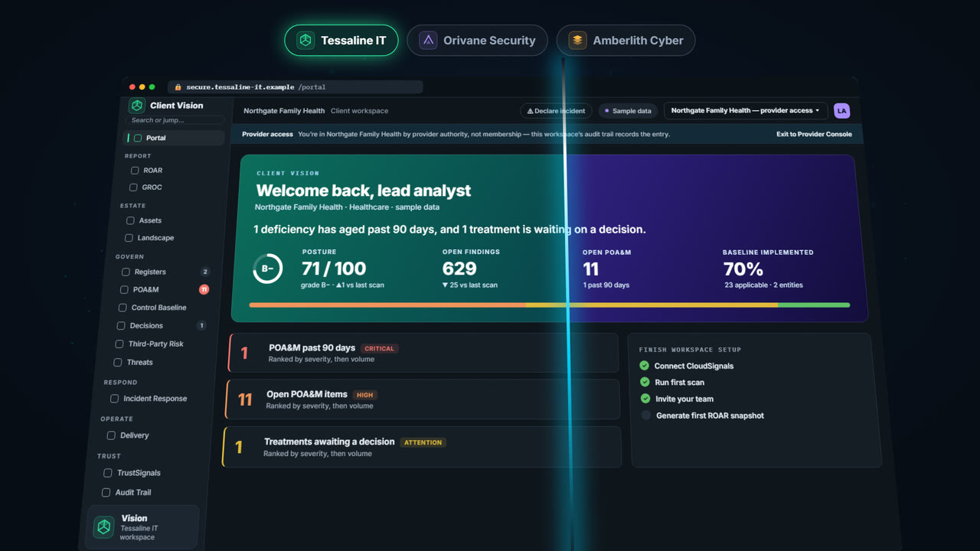Image resolution: width=980 pixels, height=551 pixels.
Task: Open Registers in the sidebar
Action: point(165,272)
